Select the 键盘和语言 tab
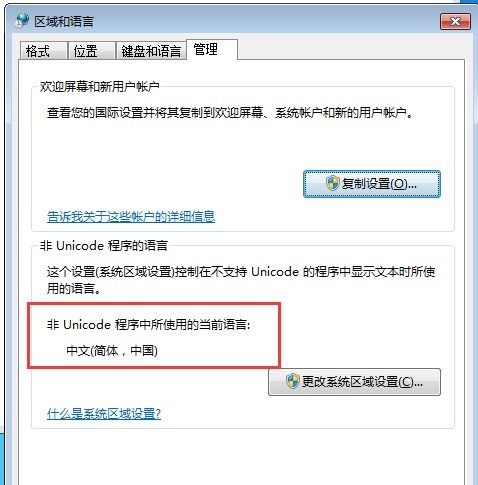 point(151,51)
